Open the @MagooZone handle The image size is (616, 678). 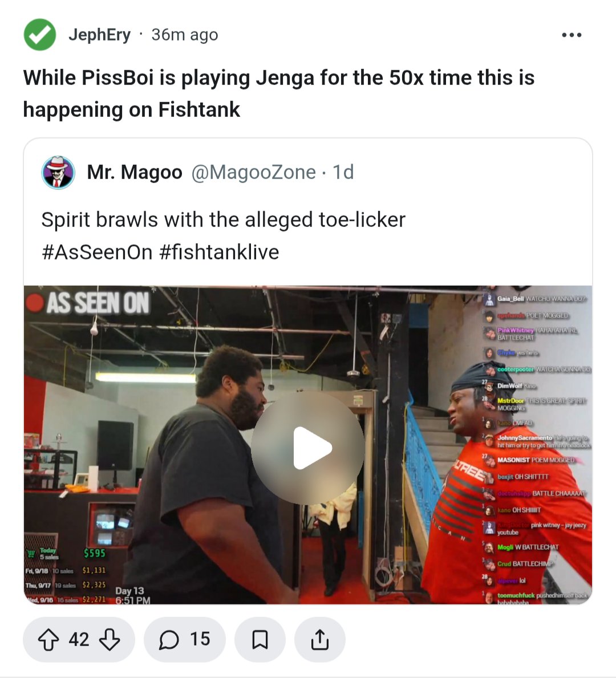click(253, 172)
